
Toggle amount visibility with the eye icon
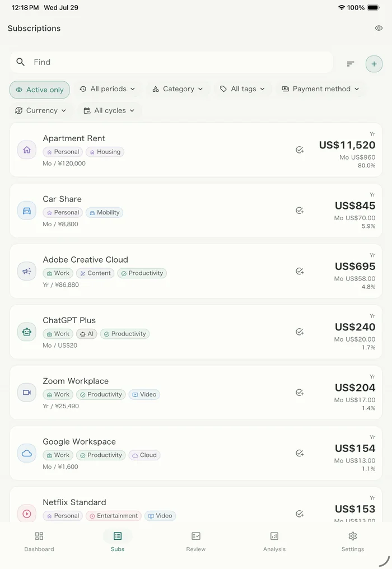(379, 28)
